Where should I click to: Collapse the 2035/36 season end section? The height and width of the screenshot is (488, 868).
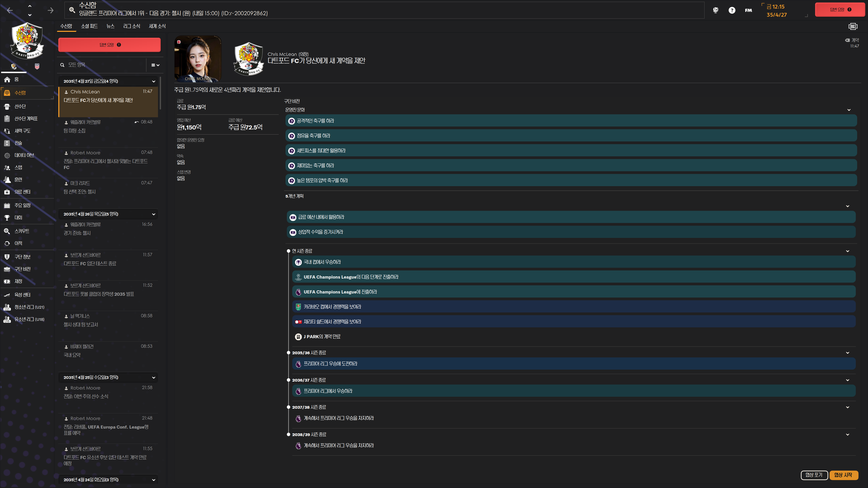tap(847, 353)
